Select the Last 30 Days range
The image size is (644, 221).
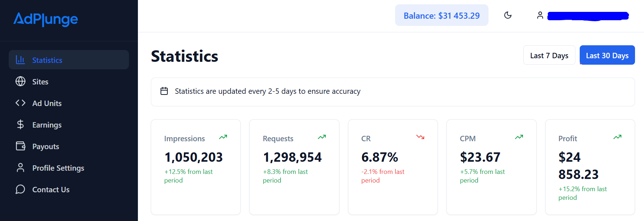click(x=607, y=55)
